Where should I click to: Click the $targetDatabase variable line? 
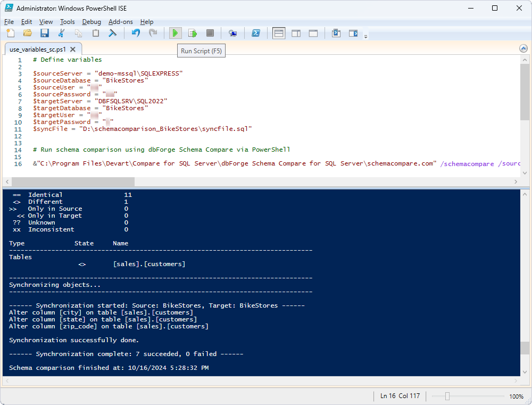pos(90,108)
